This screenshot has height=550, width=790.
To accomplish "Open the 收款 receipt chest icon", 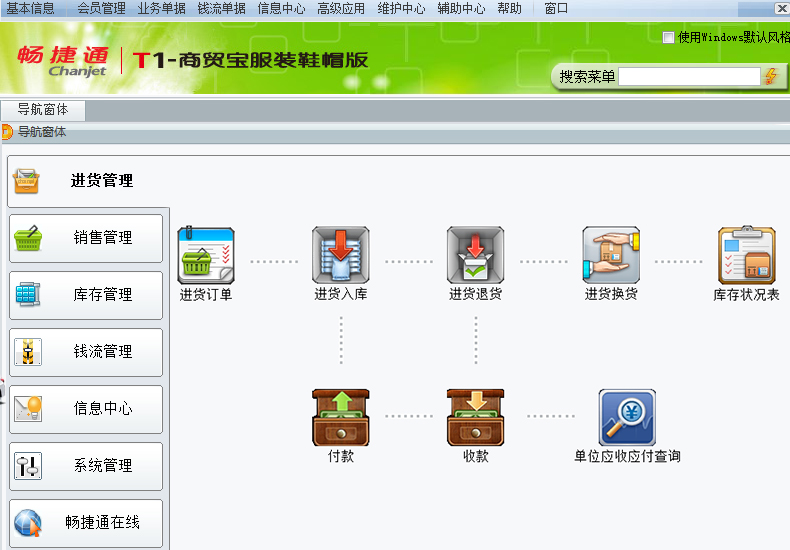I will tap(476, 417).
